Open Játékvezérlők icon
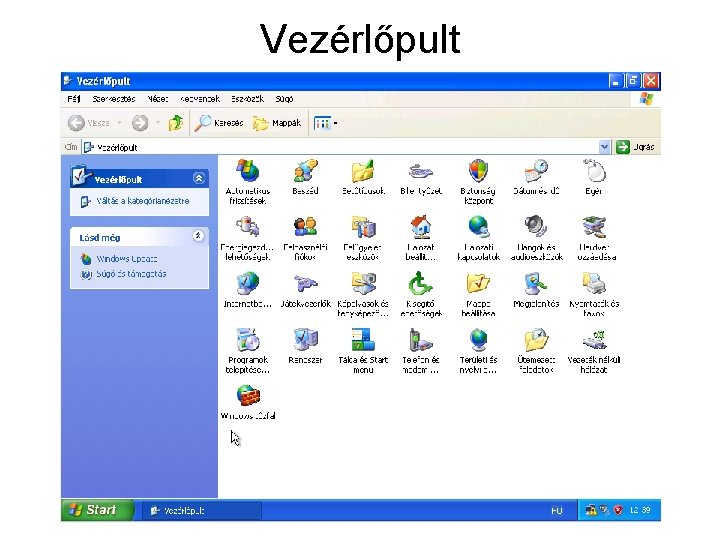Viewport: 720px width, 540px height. tap(305, 283)
